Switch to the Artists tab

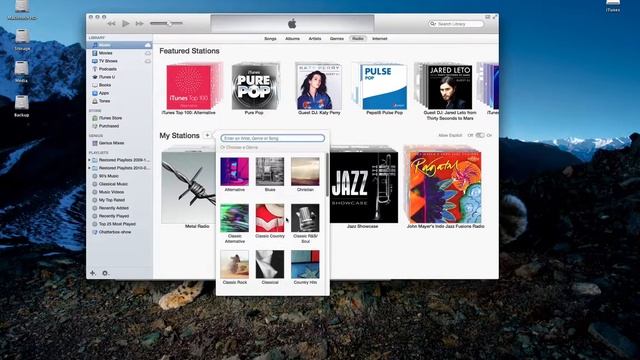coord(315,39)
